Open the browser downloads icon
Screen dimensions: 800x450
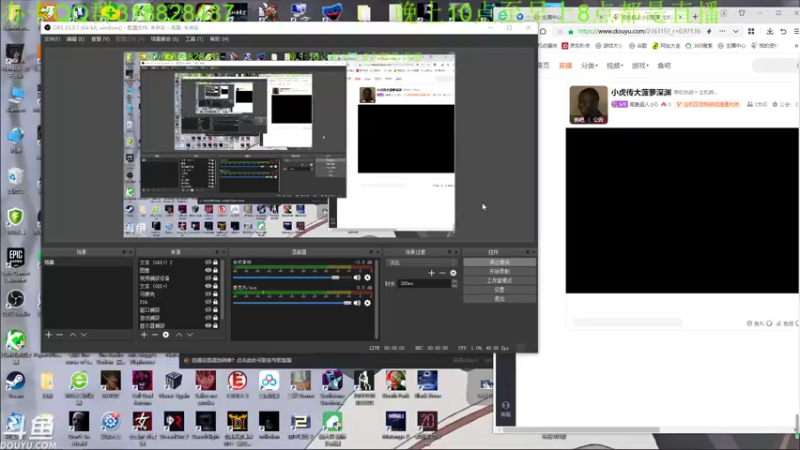coord(769,31)
